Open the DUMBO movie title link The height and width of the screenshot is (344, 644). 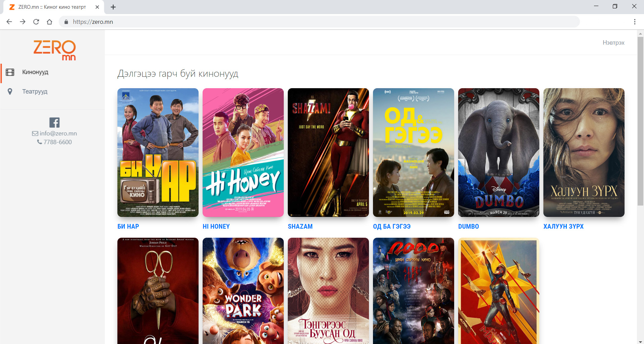coord(468,226)
